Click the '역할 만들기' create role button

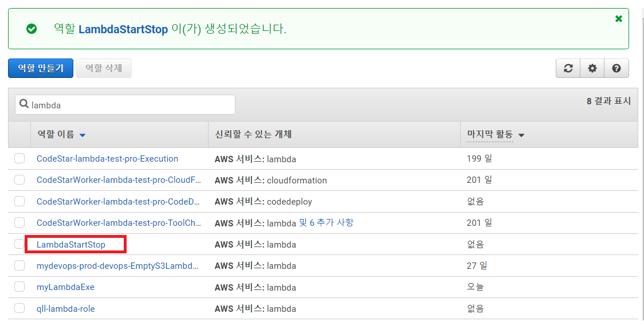coord(40,68)
